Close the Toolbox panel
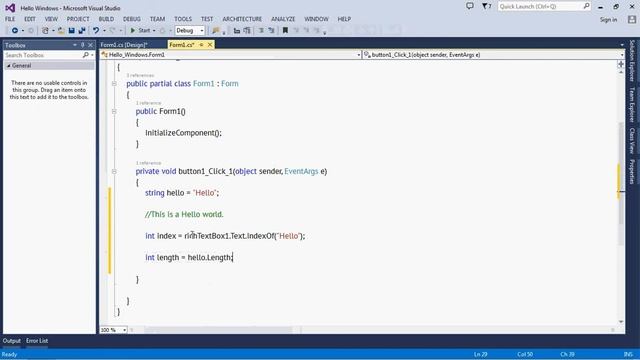The height and width of the screenshot is (360, 640). [x=91, y=45]
